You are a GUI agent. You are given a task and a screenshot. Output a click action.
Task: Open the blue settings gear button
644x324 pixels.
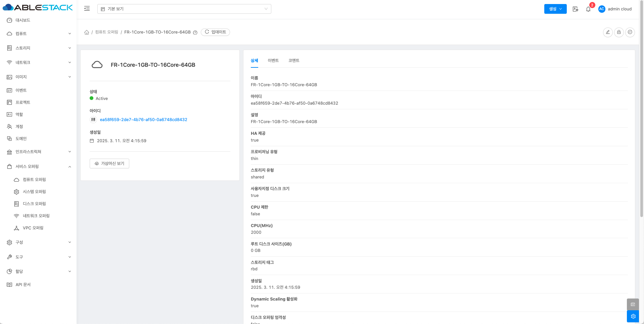click(x=633, y=316)
